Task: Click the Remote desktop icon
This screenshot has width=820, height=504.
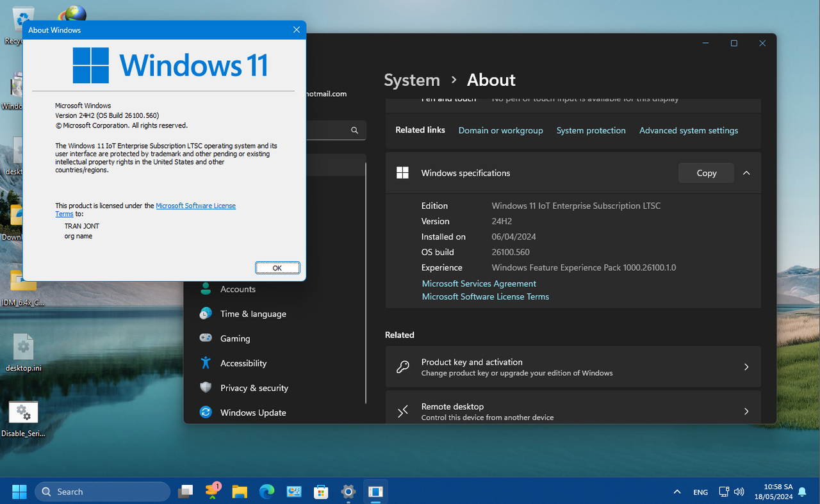Action: pos(403,412)
